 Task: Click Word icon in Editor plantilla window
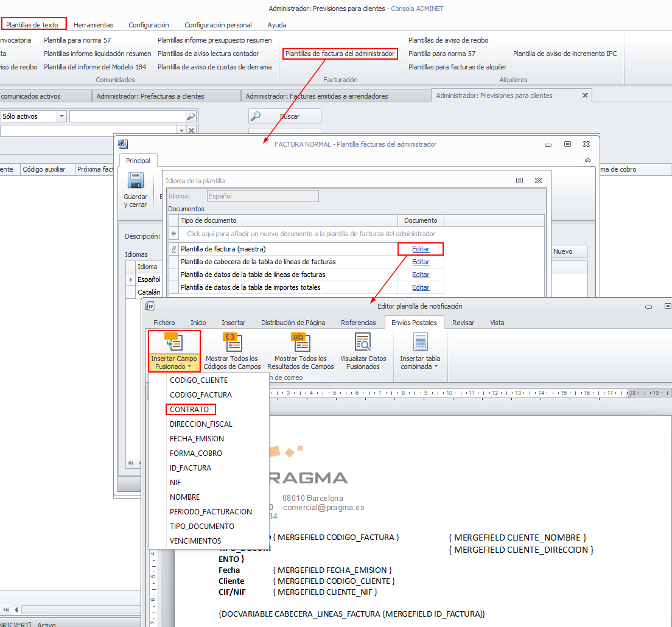(x=150, y=306)
